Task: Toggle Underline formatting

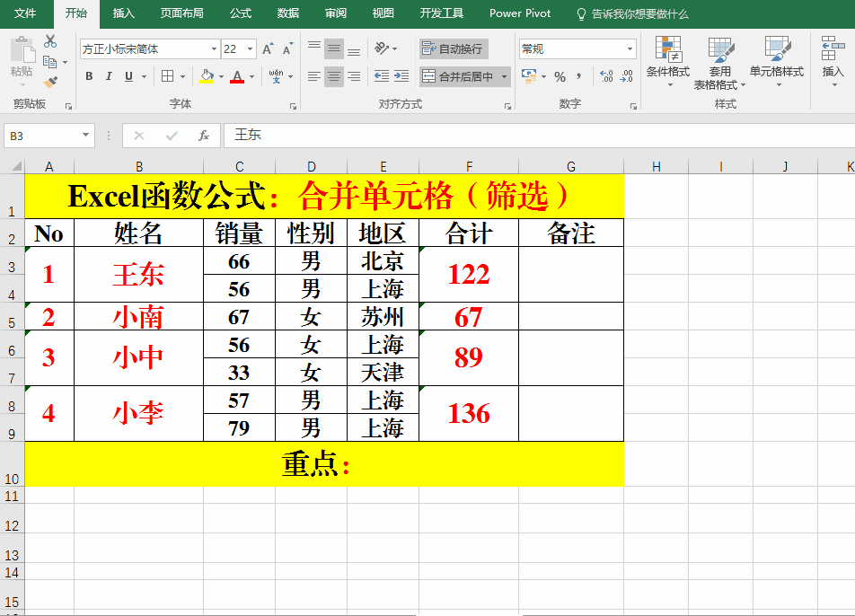Action: [x=128, y=76]
